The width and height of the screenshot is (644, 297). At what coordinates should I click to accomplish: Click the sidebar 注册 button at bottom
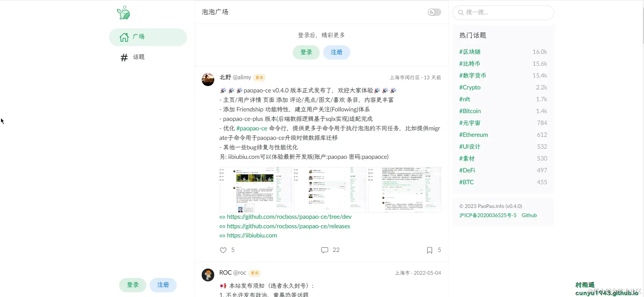163,285
